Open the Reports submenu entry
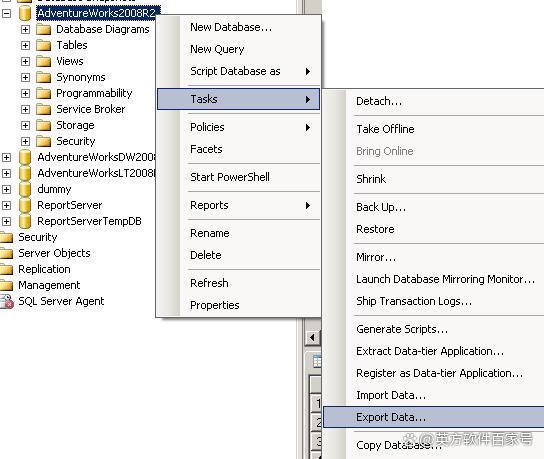The height and width of the screenshot is (459, 544). tap(238, 205)
